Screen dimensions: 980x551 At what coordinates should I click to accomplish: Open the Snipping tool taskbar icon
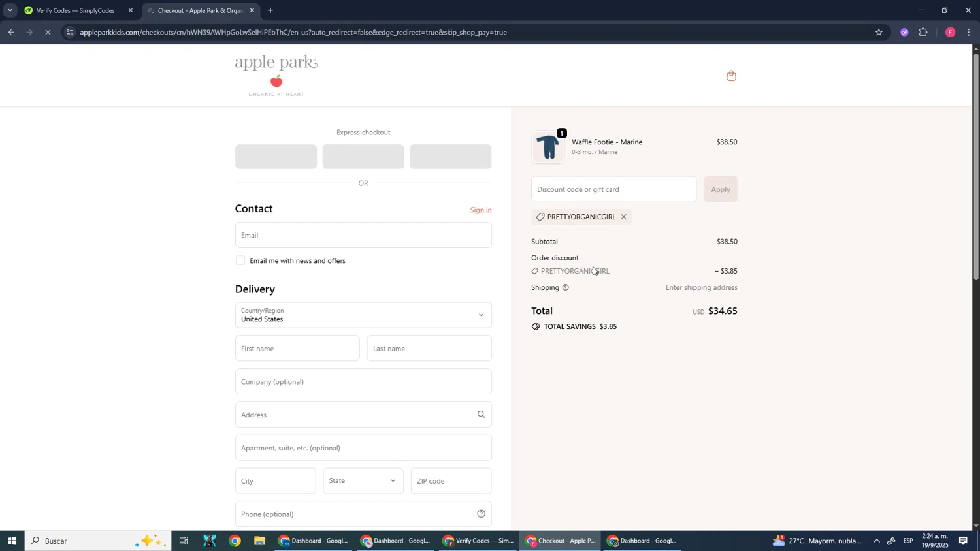coord(210,541)
